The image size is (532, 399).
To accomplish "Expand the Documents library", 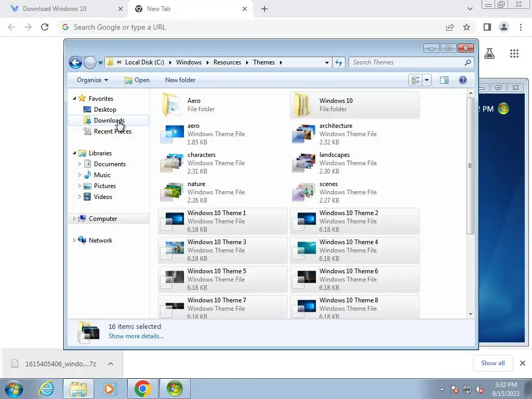I will point(79,164).
